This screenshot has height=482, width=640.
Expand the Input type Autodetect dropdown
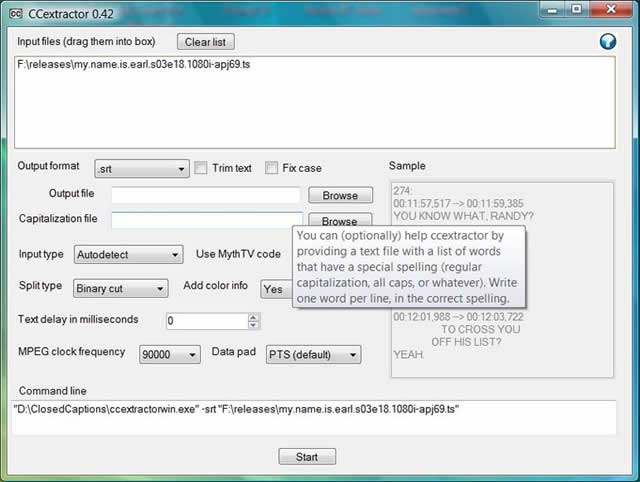coord(128,255)
